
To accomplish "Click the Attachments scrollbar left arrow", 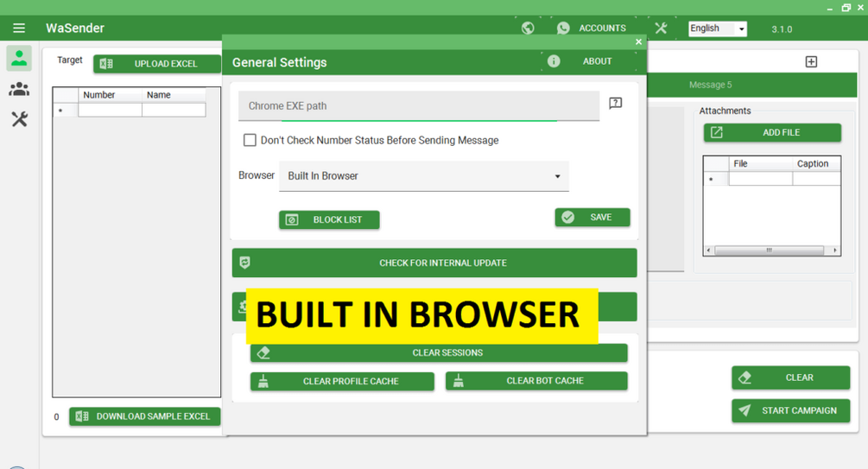I will coord(708,250).
